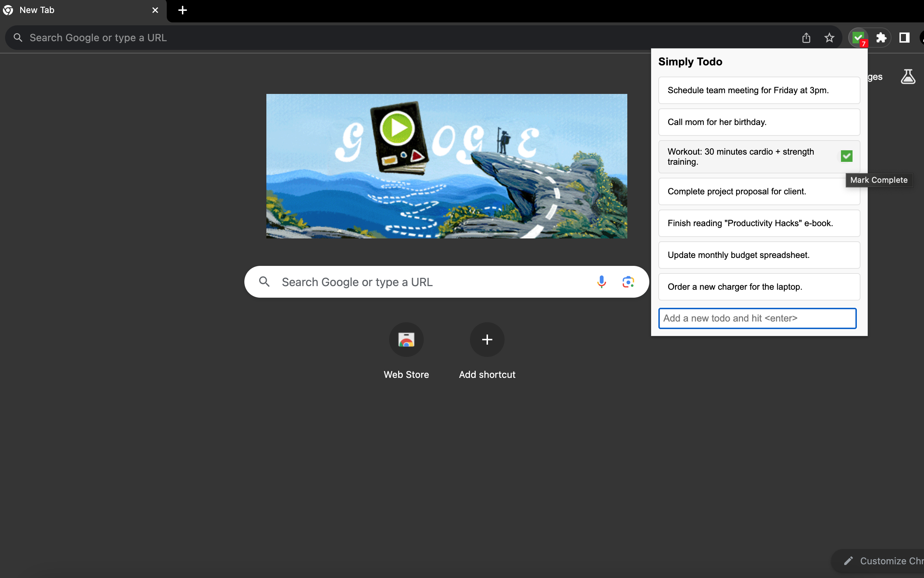Open the Chrome Labs flask icon

coord(908,77)
